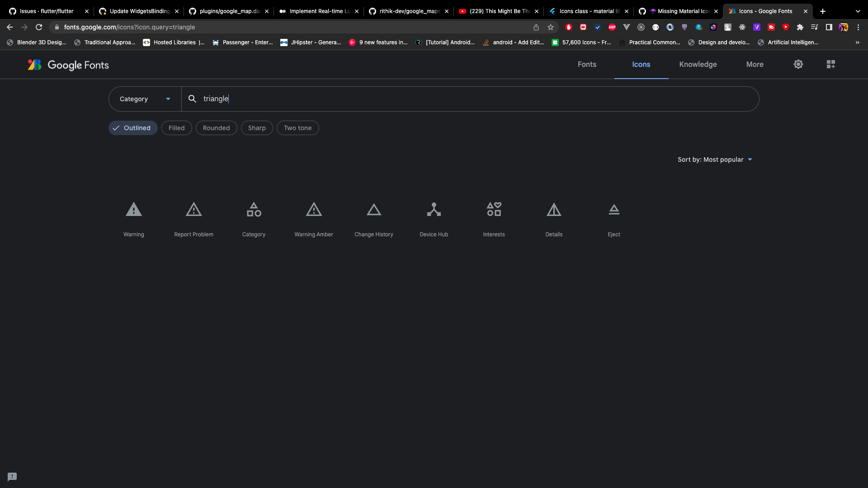868x488 pixels.
Task: Expand the hidden bookmarks overflow chevron
Action: [x=857, y=42]
